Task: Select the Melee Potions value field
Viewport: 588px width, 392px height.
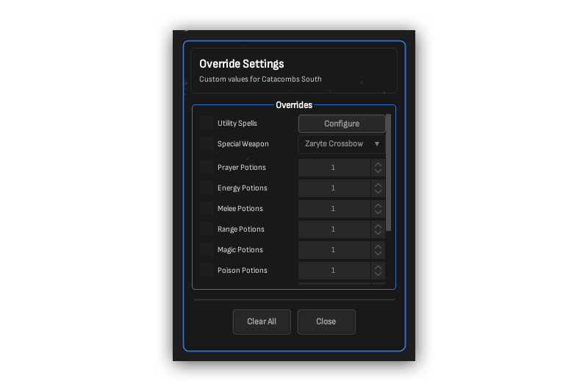Action: [334, 209]
